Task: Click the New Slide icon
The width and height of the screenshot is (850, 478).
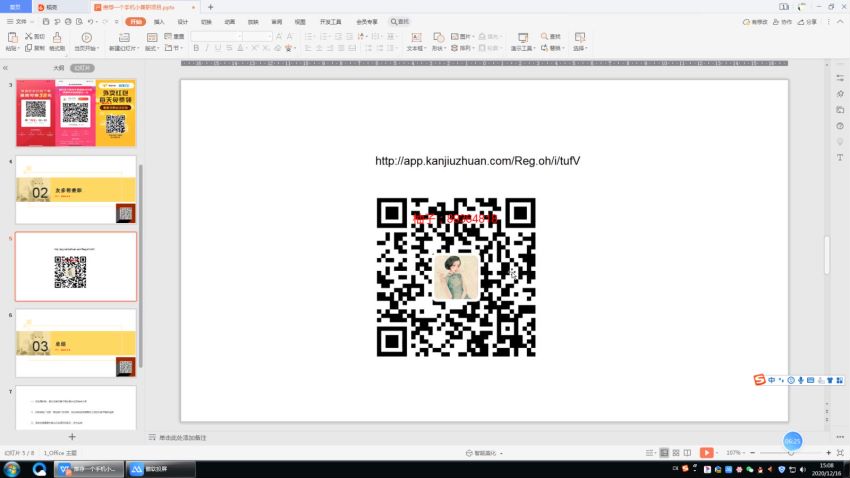Action: (124, 37)
